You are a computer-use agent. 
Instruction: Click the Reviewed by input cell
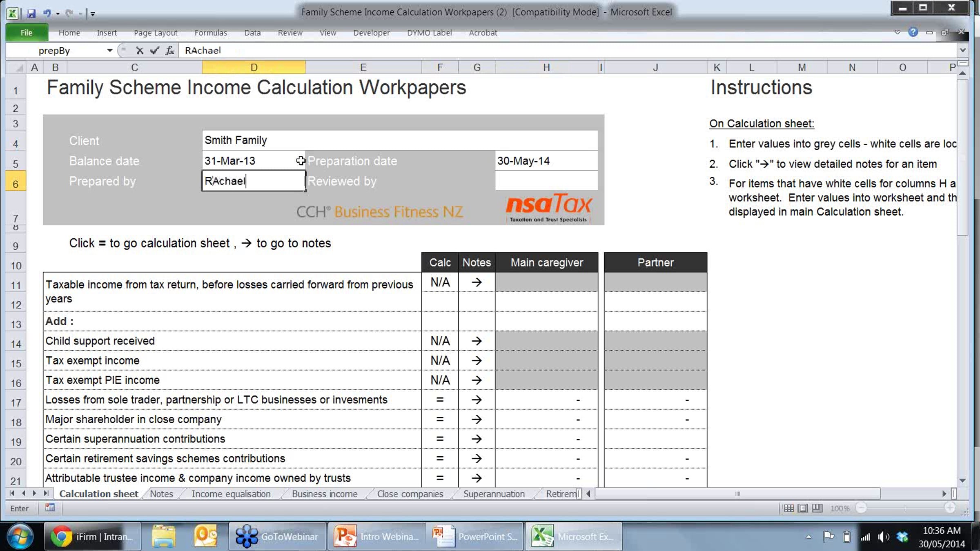[x=546, y=181]
